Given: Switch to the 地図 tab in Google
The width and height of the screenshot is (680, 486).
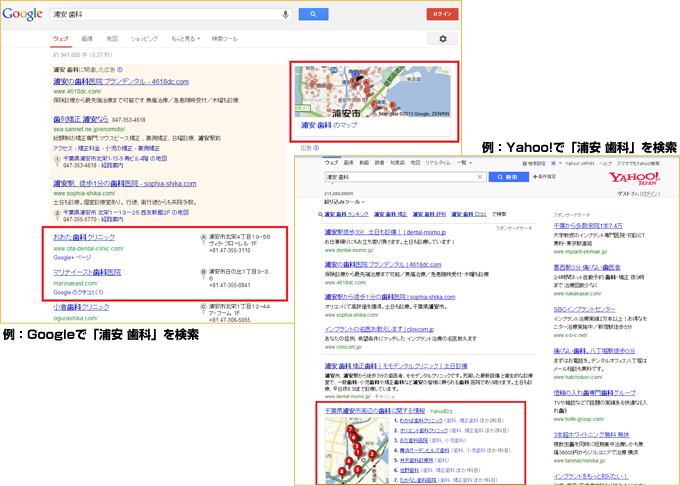Looking at the screenshot, I should pyautogui.click(x=112, y=39).
